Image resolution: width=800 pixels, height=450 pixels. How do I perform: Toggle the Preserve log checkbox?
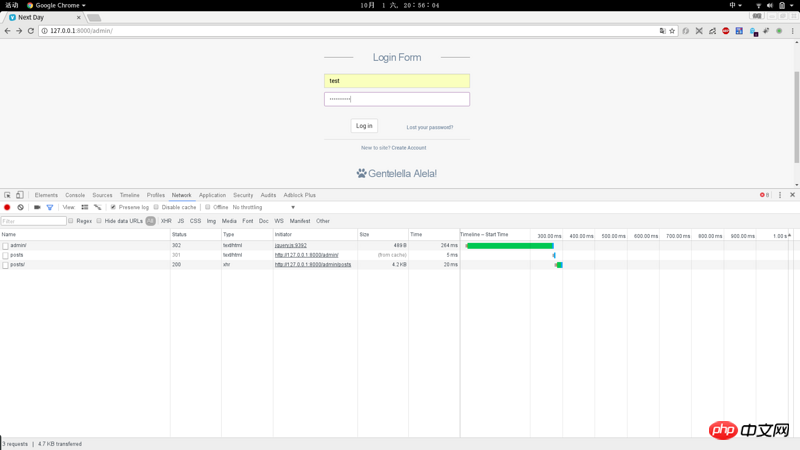113,207
